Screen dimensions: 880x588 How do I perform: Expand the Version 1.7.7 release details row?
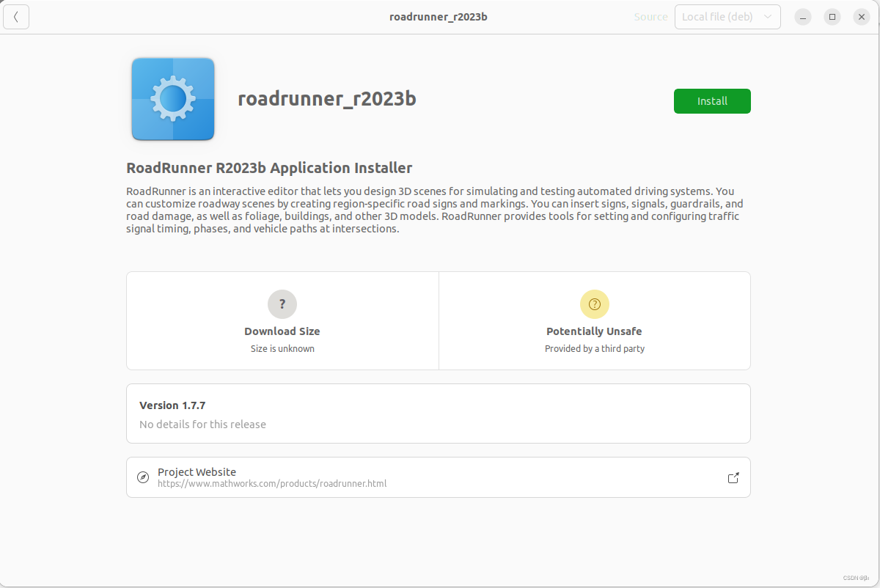438,413
